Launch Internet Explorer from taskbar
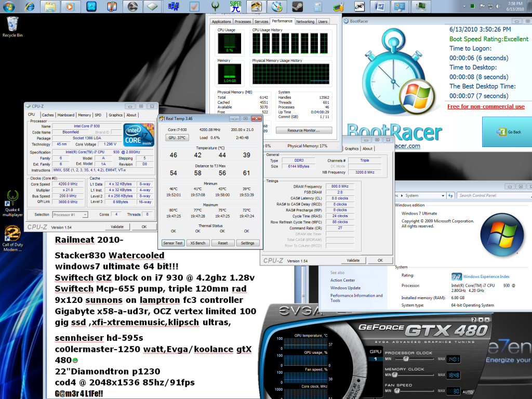Viewport: 532px width, 399px height. (30, 6)
